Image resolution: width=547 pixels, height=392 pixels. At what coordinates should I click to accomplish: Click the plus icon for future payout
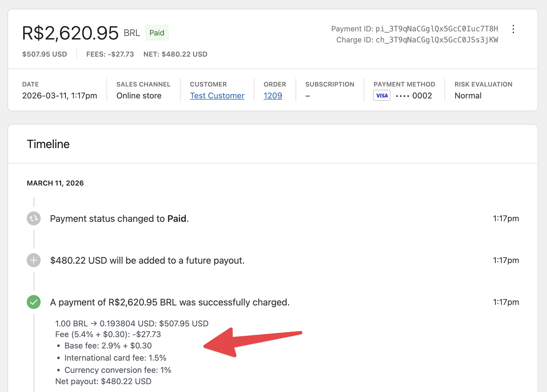click(34, 260)
